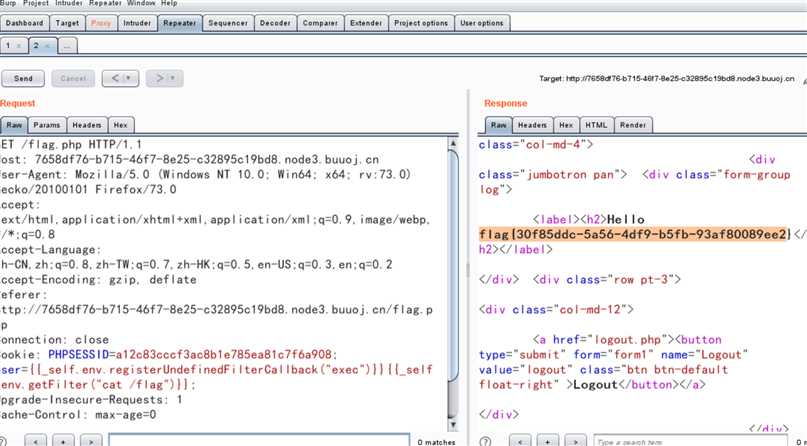Click the request search plus options button
The width and height of the screenshot is (807, 446).
63,442
